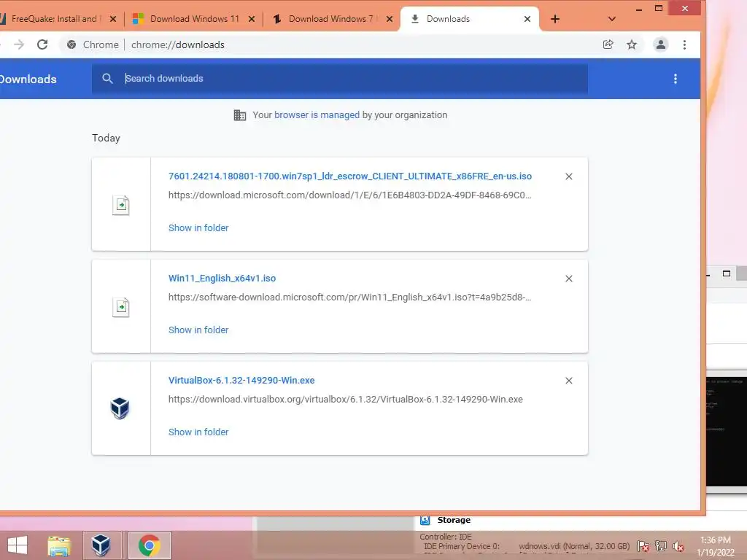Click the Chrome site info chip
The width and height of the screenshot is (747, 560).
coord(93,44)
